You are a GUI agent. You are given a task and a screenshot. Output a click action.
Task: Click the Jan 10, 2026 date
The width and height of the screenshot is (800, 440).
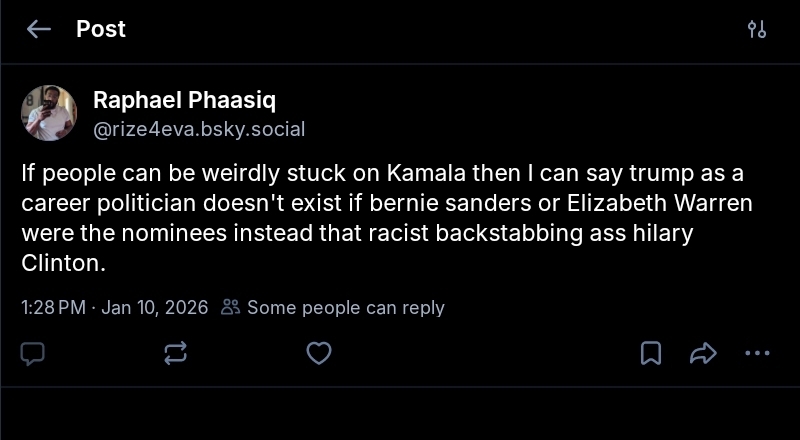154,307
